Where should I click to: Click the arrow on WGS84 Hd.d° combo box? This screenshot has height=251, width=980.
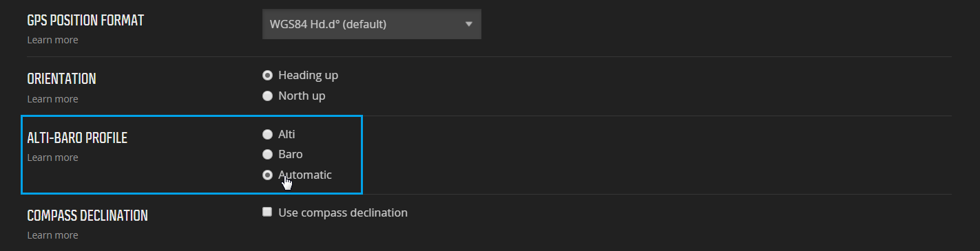(x=469, y=24)
